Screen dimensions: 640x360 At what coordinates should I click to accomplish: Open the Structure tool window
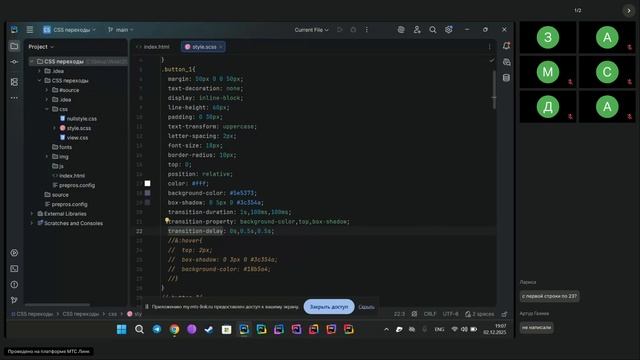pos(14,82)
